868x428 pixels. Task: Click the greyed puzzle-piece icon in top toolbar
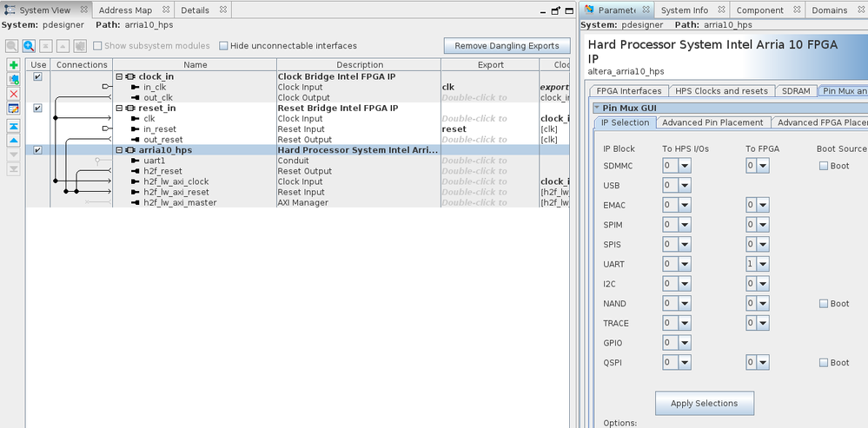(x=80, y=46)
